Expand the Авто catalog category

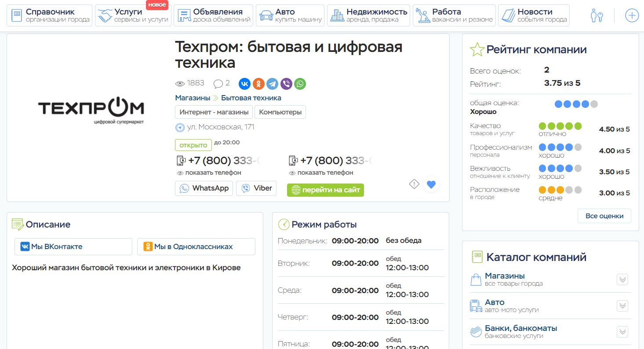click(622, 306)
